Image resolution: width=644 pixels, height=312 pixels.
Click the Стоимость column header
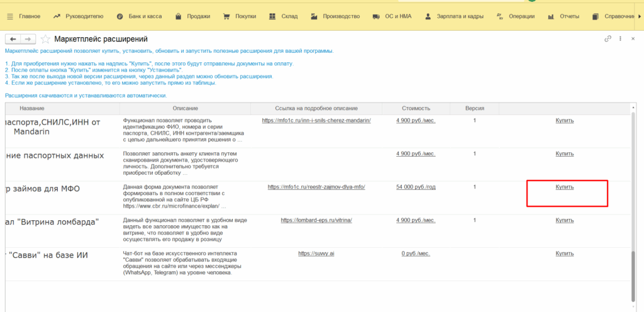click(x=416, y=108)
